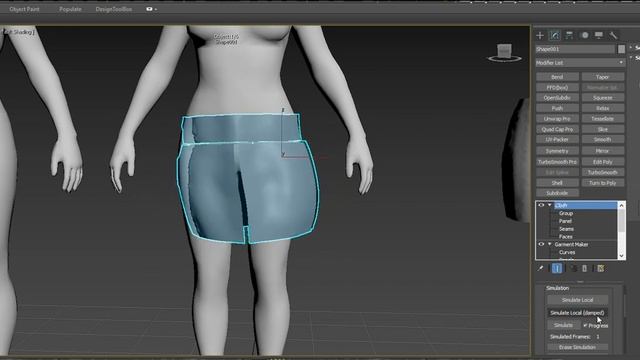Open the Create command panel tab

point(540,36)
